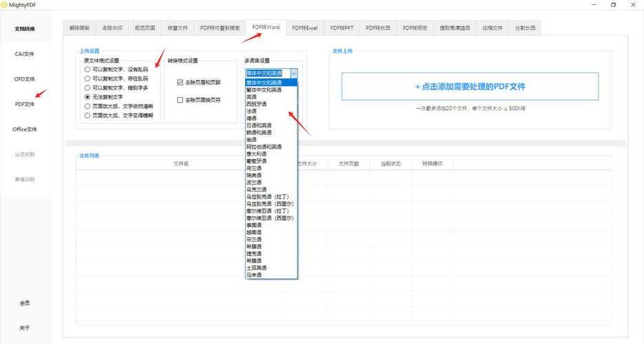644x344 pixels.
Task: Select the PDF转Word tab
Action: tap(266, 27)
